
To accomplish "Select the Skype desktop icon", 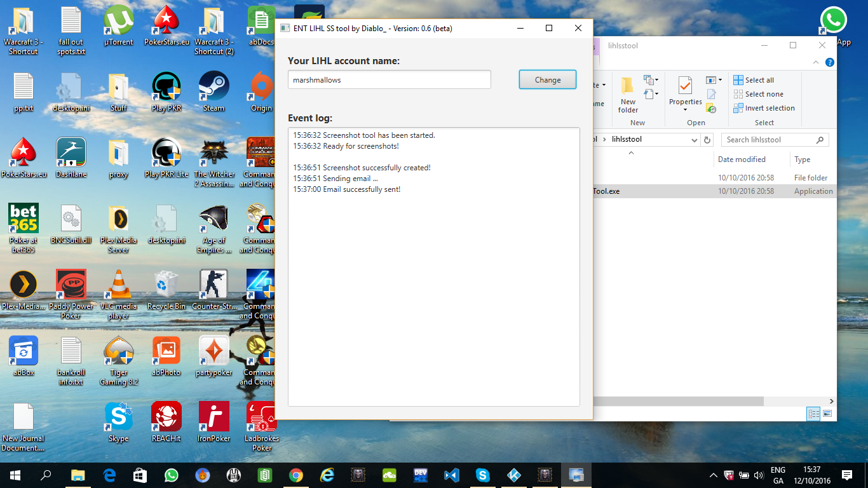I will pos(118,422).
